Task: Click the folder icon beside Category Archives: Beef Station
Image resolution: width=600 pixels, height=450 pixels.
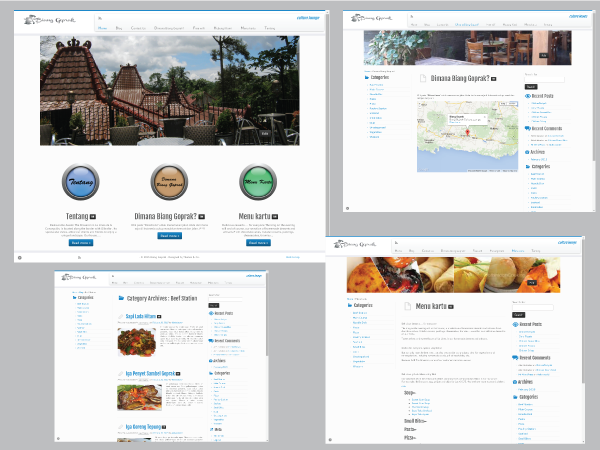Action: (x=121, y=298)
